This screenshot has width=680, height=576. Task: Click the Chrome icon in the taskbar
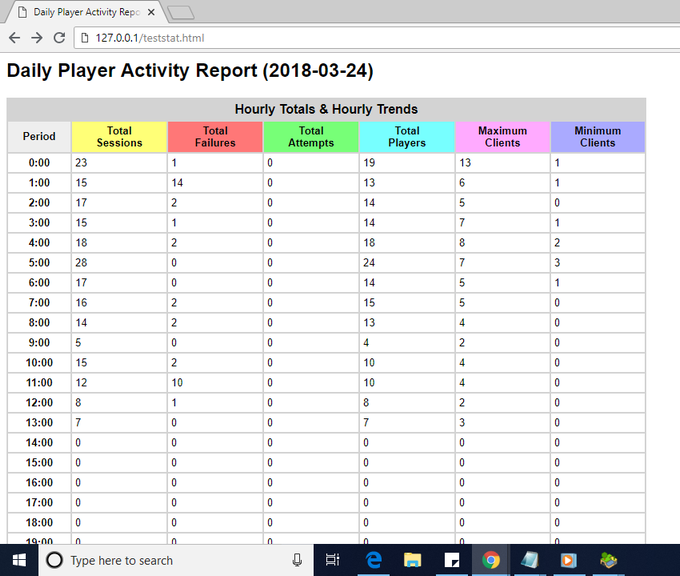pos(491,560)
